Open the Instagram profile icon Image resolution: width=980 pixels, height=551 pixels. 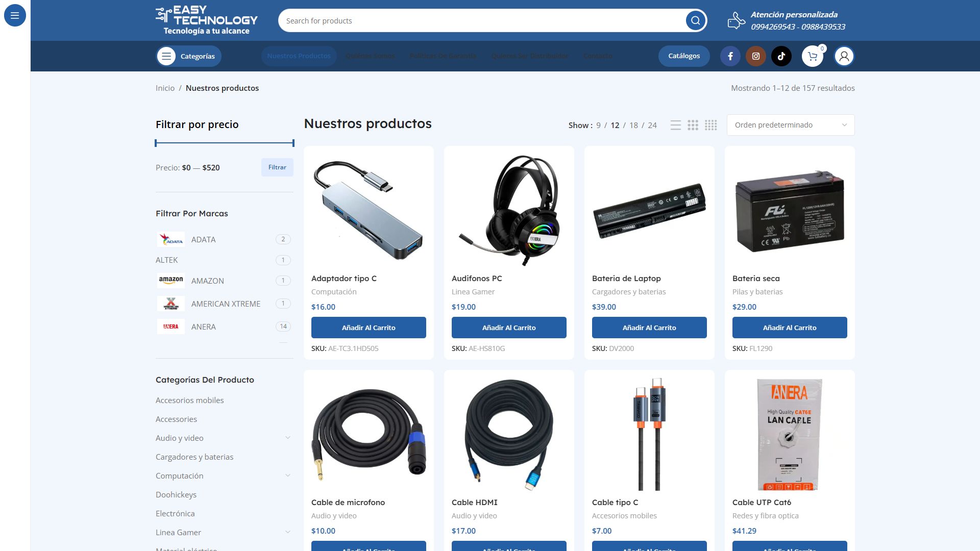pos(756,56)
